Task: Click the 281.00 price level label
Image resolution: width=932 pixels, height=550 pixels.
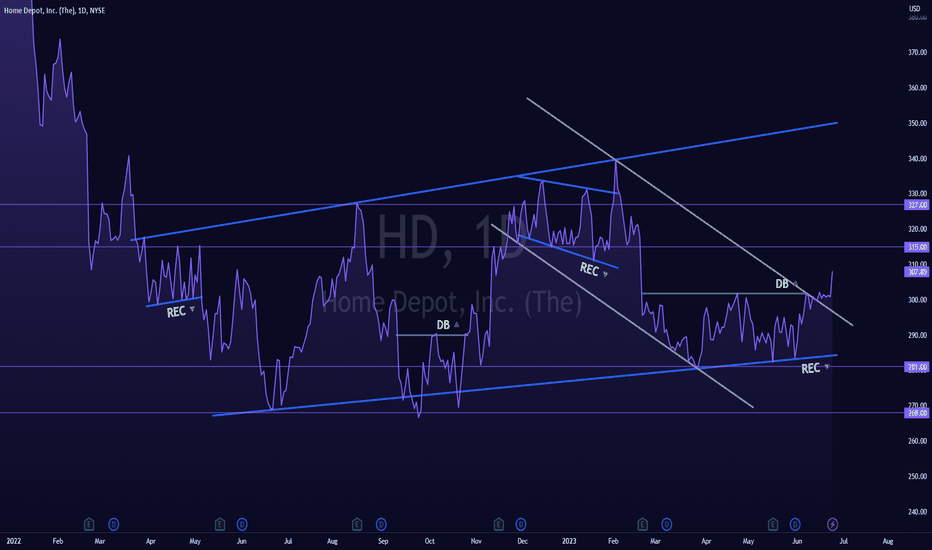Action: point(917,367)
